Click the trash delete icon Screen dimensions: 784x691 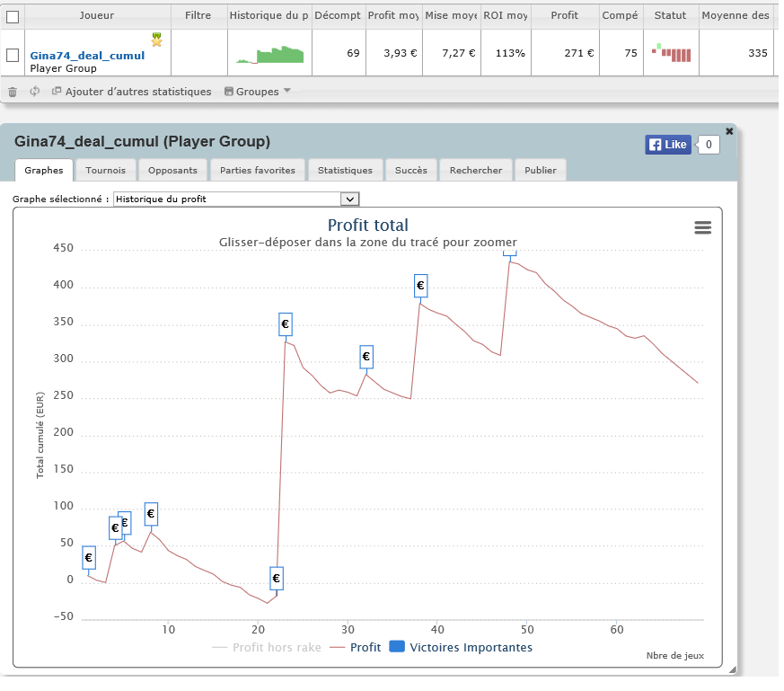[x=13, y=92]
